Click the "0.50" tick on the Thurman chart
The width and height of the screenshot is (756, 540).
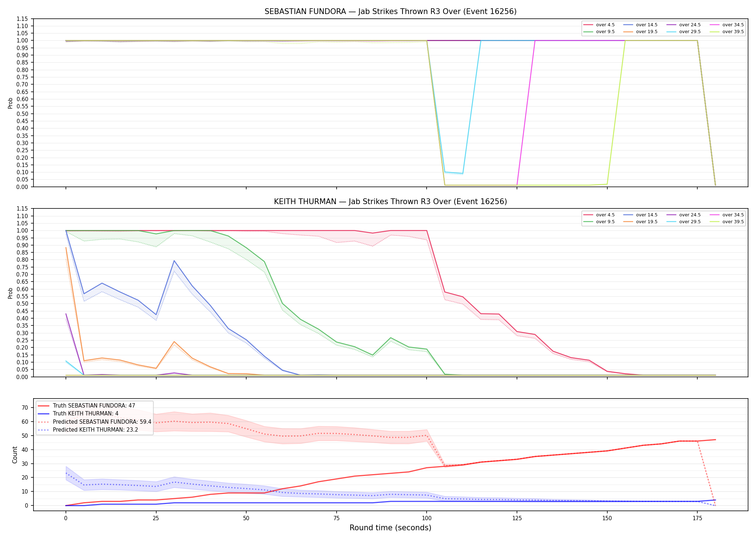tap(22, 304)
